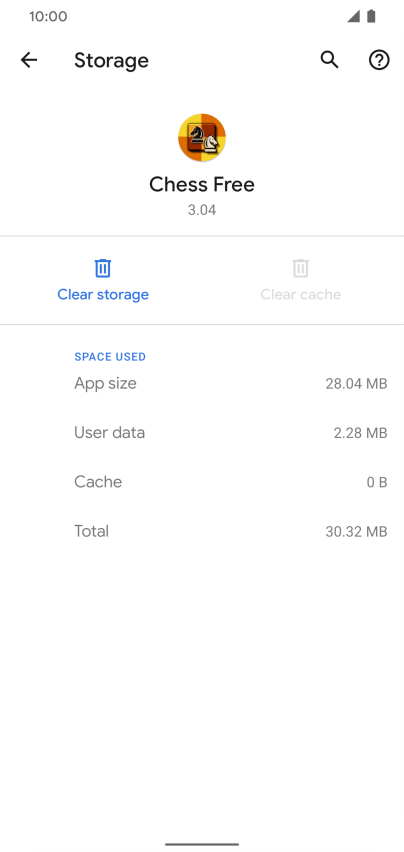The image size is (404, 852).
Task: Go back using the arrow icon
Action: coord(29,60)
